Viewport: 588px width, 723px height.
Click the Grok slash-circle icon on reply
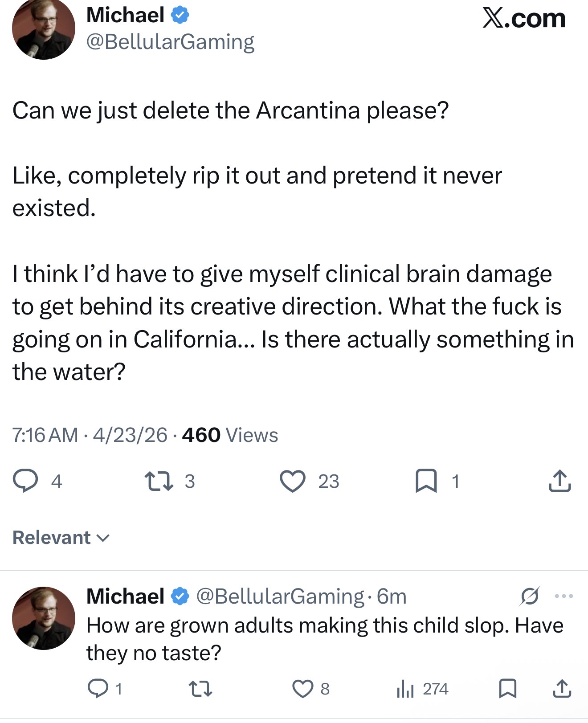(x=530, y=596)
